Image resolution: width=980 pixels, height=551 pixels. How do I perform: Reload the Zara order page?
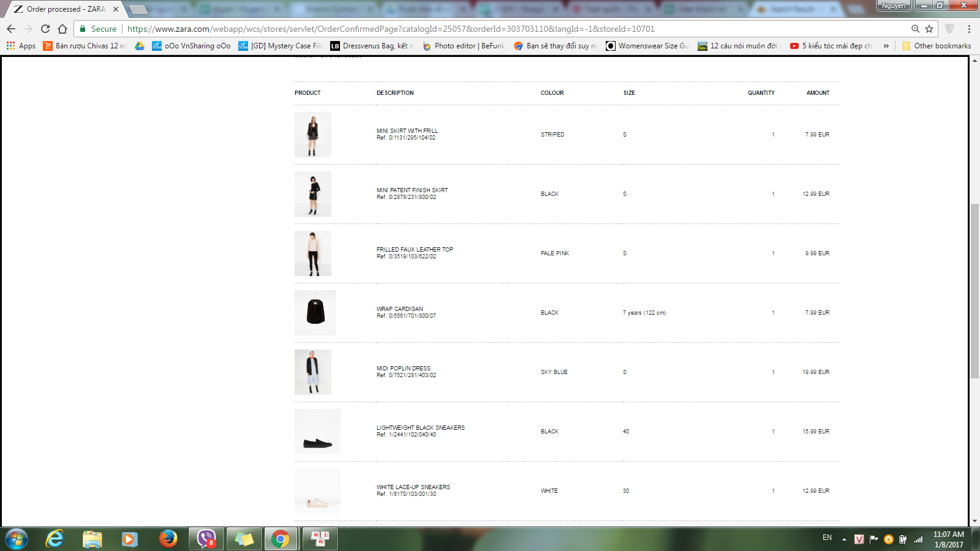point(45,29)
